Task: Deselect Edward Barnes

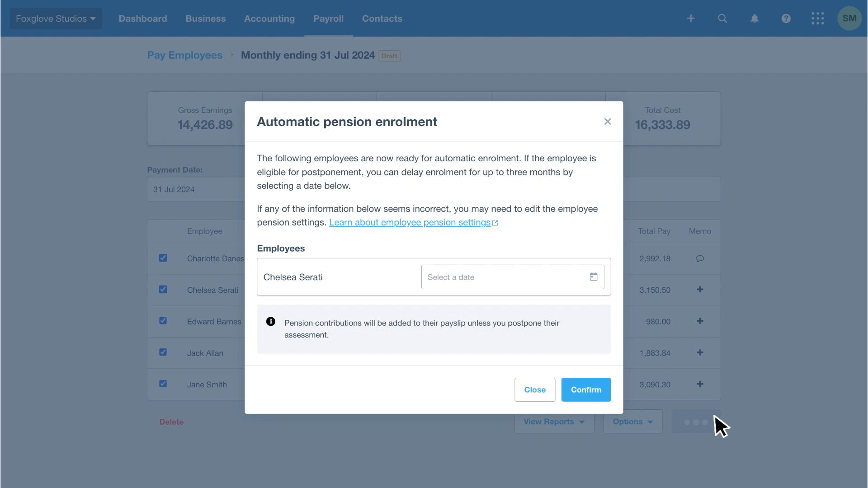Action: pyautogui.click(x=163, y=320)
